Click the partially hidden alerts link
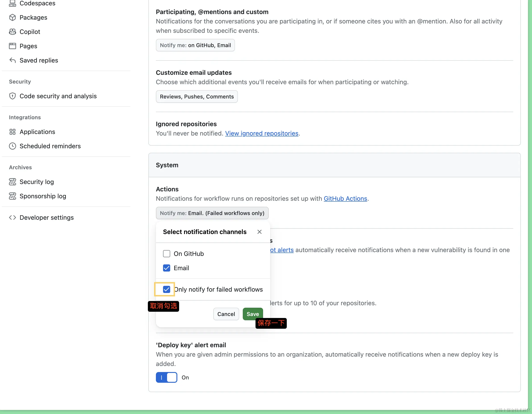The width and height of the screenshot is (532, 414). 282,250
